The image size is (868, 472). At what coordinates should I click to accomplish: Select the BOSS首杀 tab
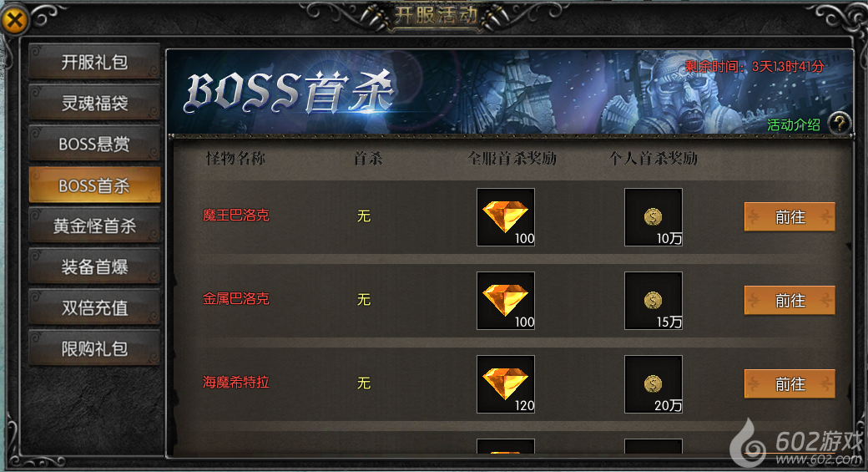tap(94, 185)
